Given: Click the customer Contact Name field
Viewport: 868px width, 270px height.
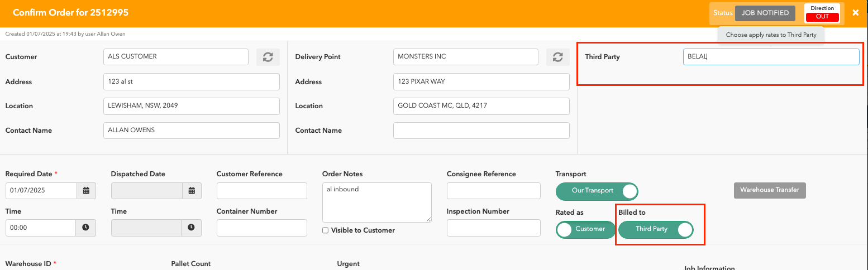Looking at the screenshot, I should pos(192,131).
